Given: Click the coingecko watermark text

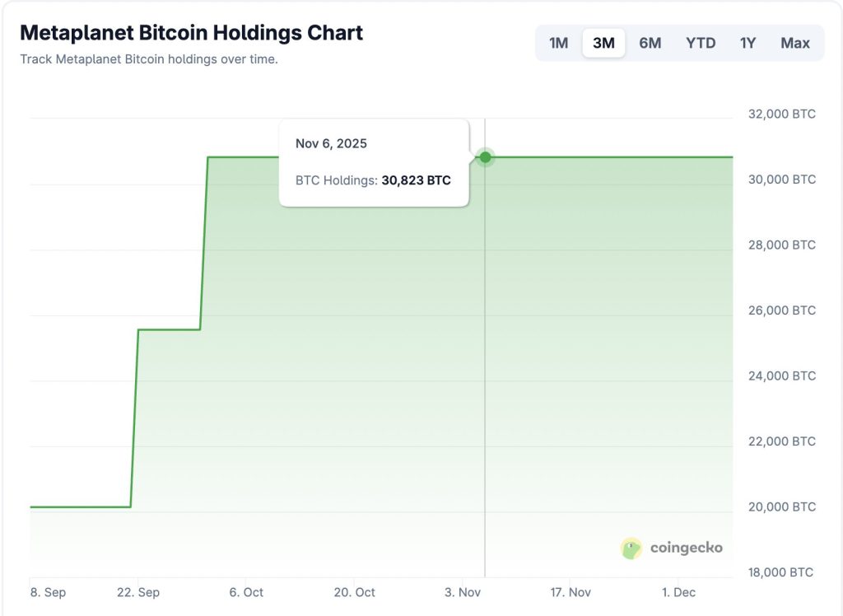Looking at the screenshot, I should pos(686,548).
